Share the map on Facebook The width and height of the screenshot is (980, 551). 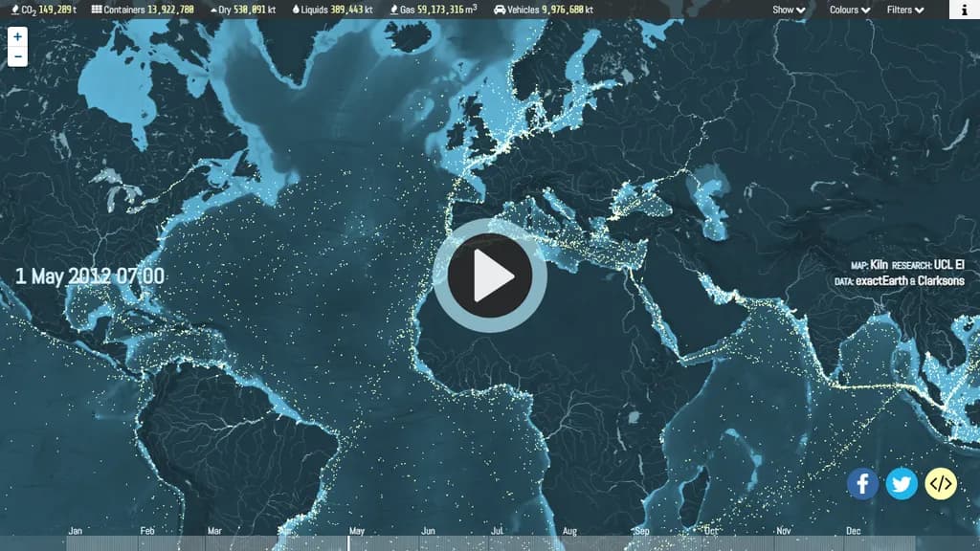[862, 484]
